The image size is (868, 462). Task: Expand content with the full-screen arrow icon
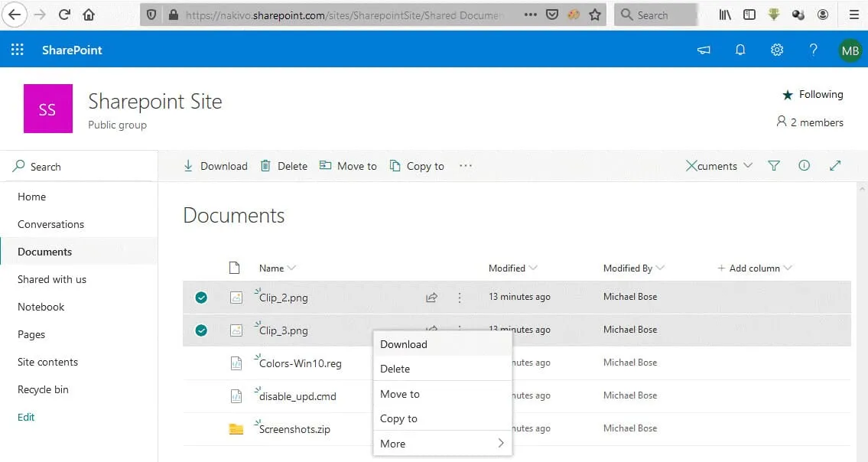tap(835, 166)
